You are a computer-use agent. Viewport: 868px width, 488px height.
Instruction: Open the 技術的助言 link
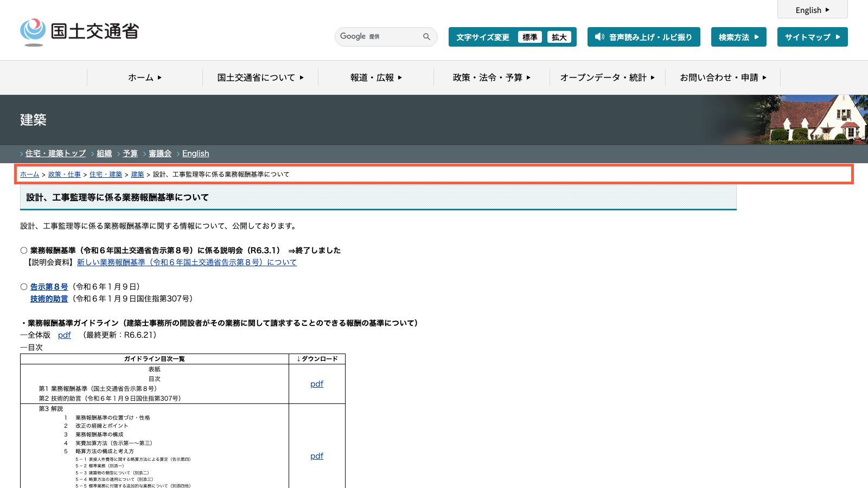(49, 299)
